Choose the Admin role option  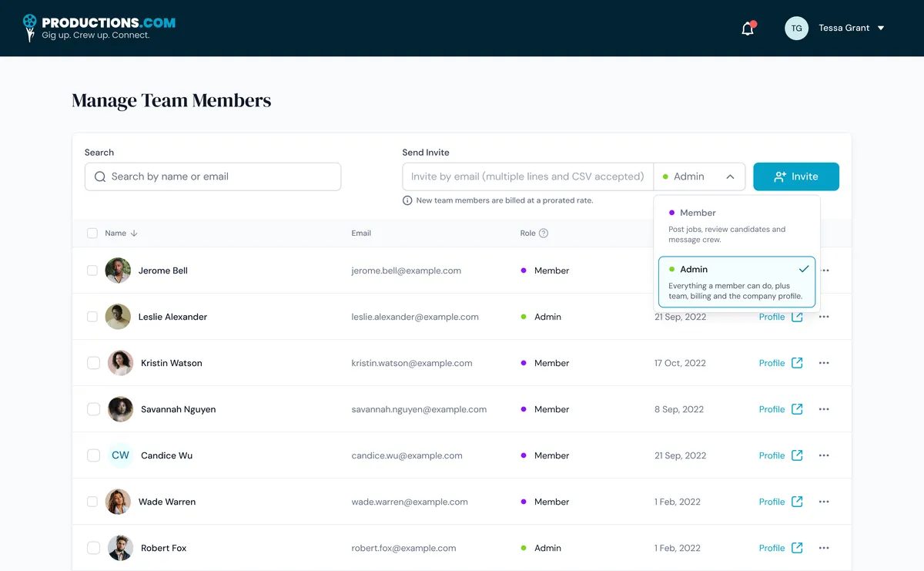click(x=737, y=282)
